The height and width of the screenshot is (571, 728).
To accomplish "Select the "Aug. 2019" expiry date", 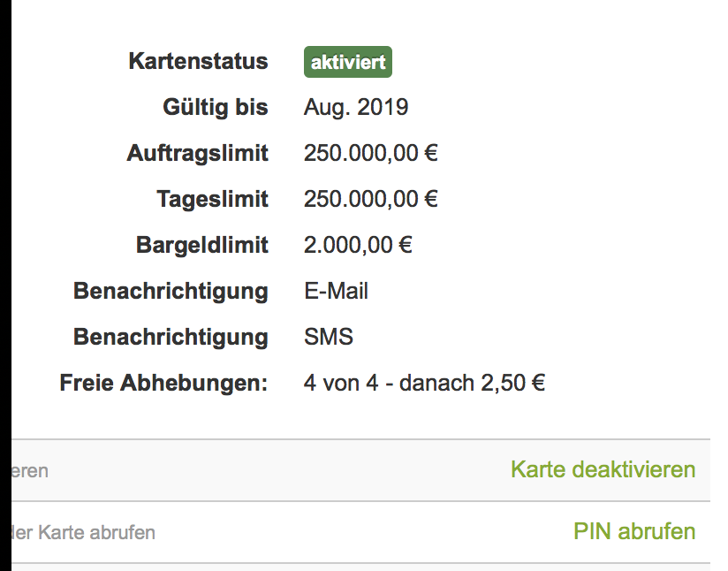I will click(356, 108).
